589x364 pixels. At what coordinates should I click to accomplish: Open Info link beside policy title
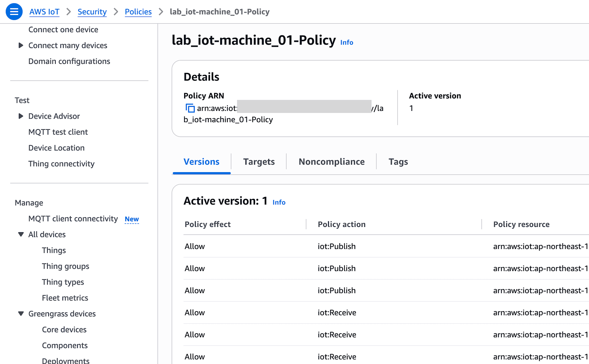[347, 42]
